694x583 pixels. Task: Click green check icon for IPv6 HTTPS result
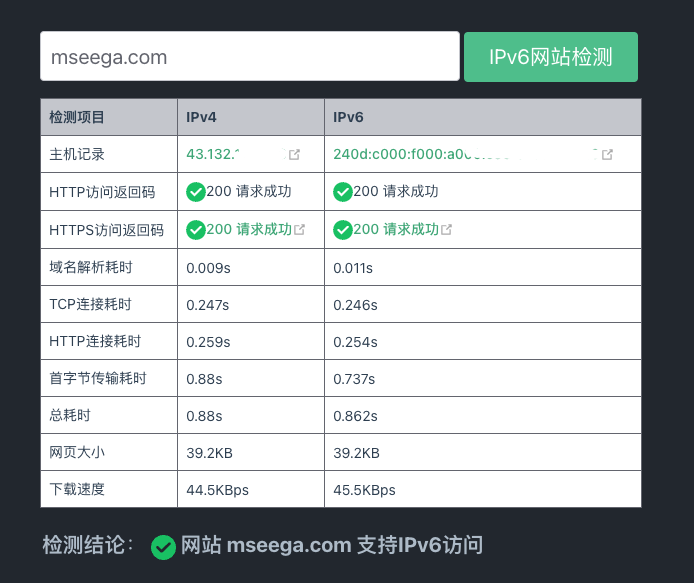(x=343, y=230)
